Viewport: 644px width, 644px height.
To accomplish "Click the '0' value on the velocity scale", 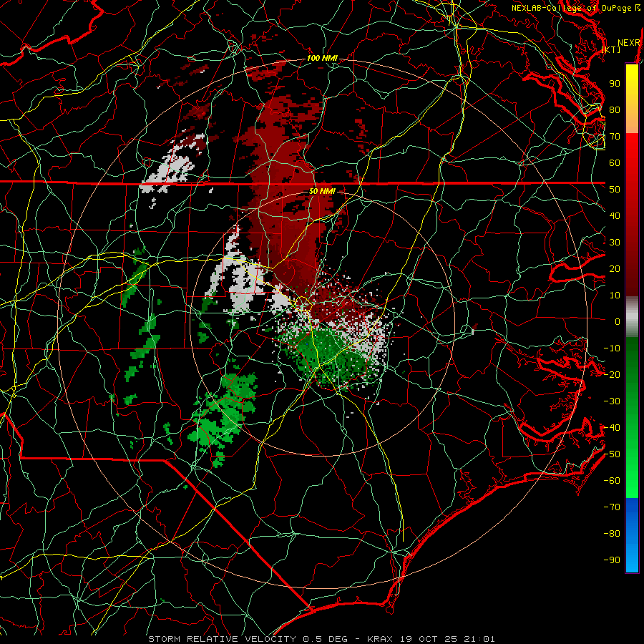I will tap(618, 321).
